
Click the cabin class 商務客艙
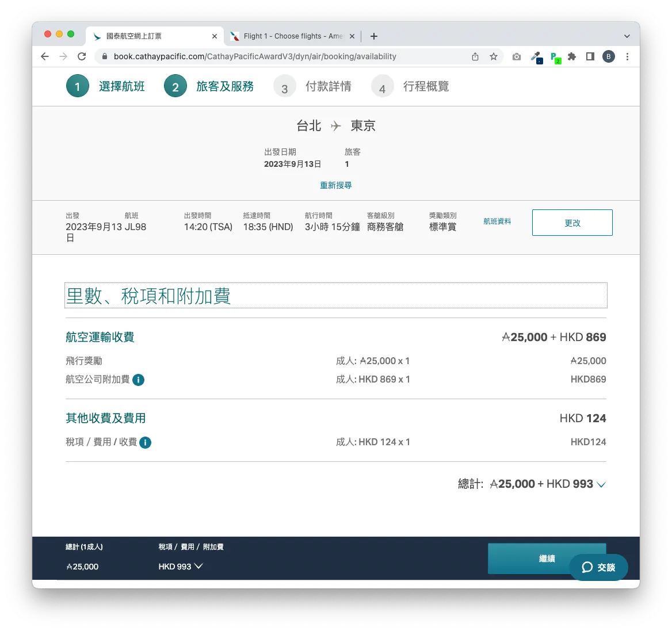click(x=385, y=227)
